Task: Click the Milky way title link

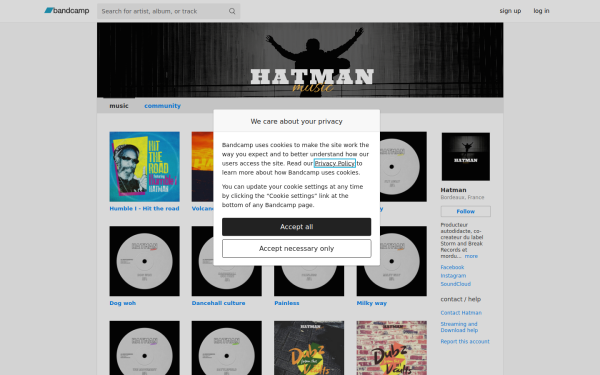Action: click(x=372, y=303)
